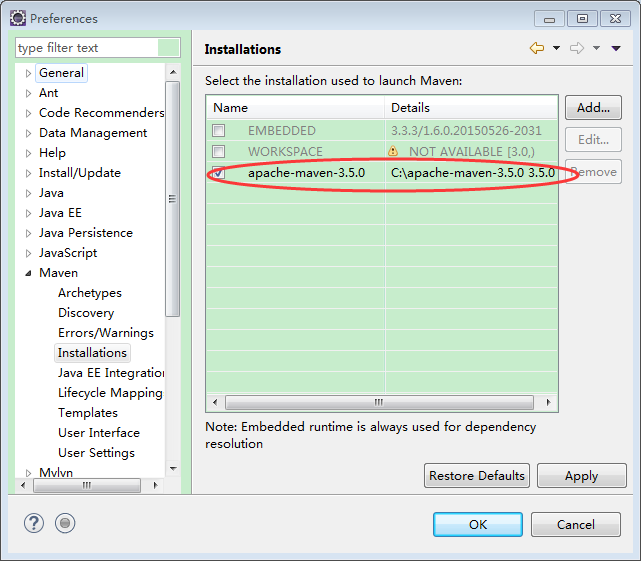Open Errors/Warnings Maven page
Viewport: 641px width, 561px height.
106,333
